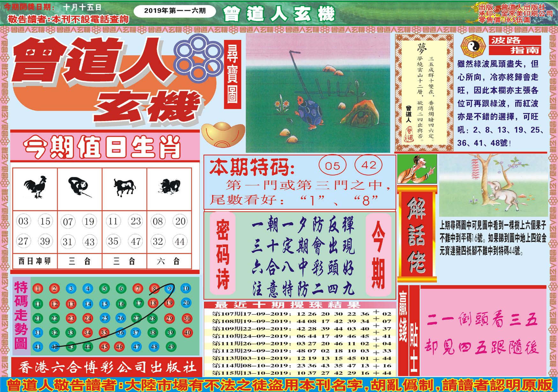The image size is (558, 392).
Task: Open the turtle treasure map picture
Action: click(x=318, y=93)
